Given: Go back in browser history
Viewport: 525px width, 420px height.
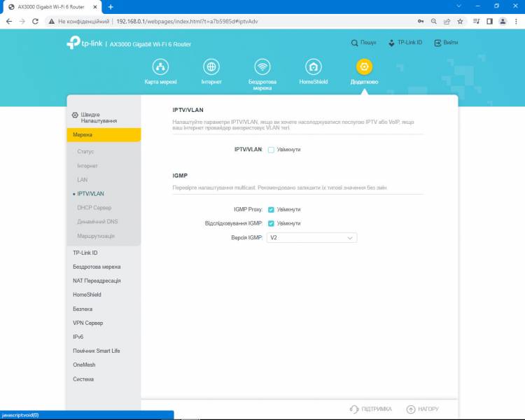Looking at the screenshot, I should 9,22.
